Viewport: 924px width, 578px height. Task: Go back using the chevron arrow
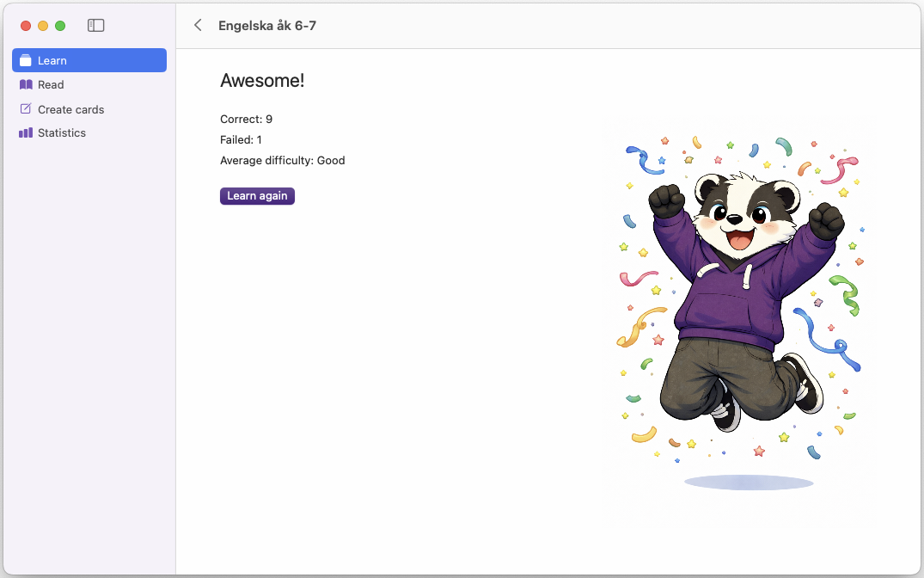click(199, 26)
